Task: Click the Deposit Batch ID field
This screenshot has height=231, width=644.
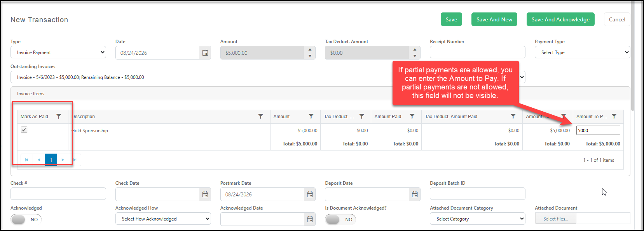Action: [x=478, y=194]
